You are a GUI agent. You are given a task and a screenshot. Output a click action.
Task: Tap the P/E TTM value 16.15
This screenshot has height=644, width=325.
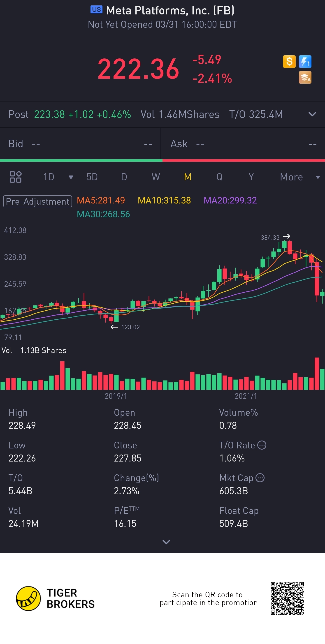[x=125, y=524]
